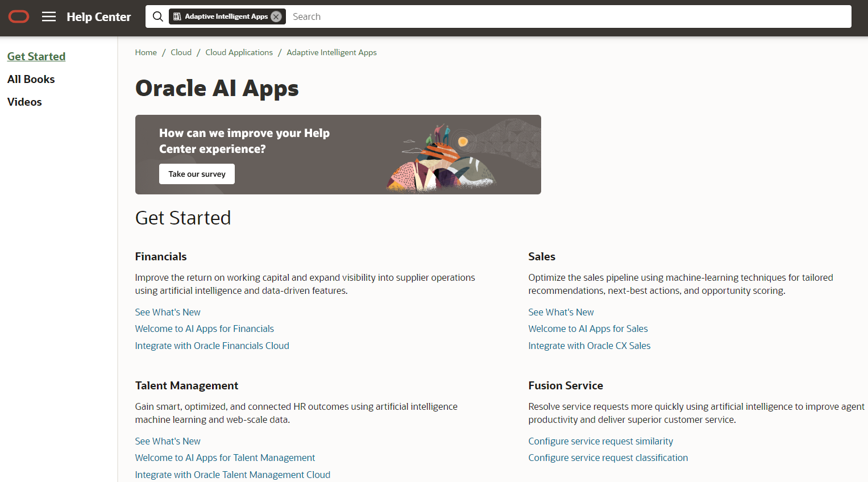868x482 pixels.
Task: Open the Cloud breadcrumb link
Action: click(x=181, y=52)
